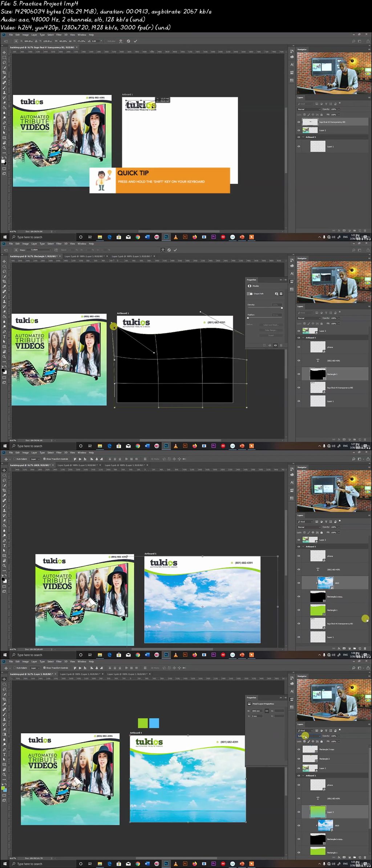
Task: Select the Move tool in the 00:01:52 frame
Action: [x=4, y=52]
